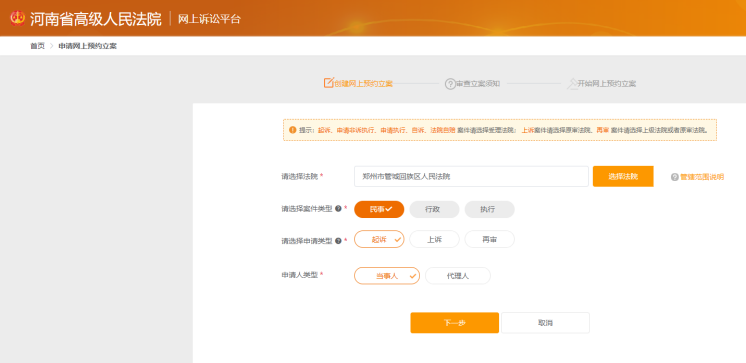Go to 首页 in breadcrumb

click(38, 46)
